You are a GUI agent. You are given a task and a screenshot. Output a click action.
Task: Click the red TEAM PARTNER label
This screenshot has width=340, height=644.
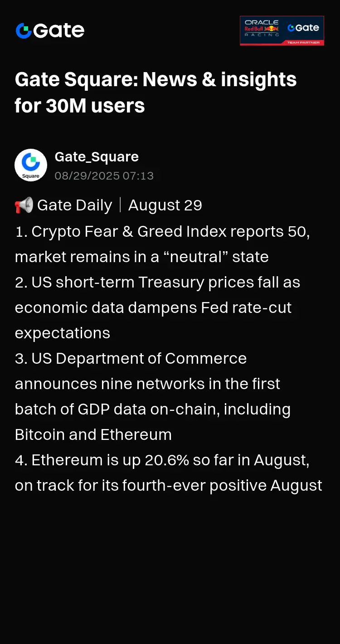[303, 43]
